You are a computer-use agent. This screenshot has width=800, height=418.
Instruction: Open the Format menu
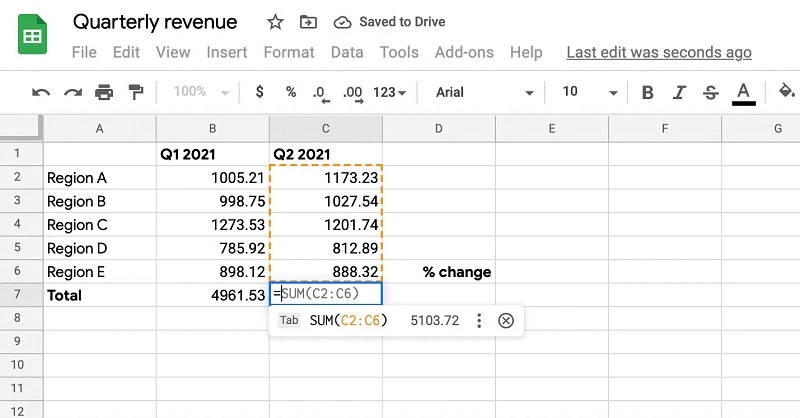[289, 52]
